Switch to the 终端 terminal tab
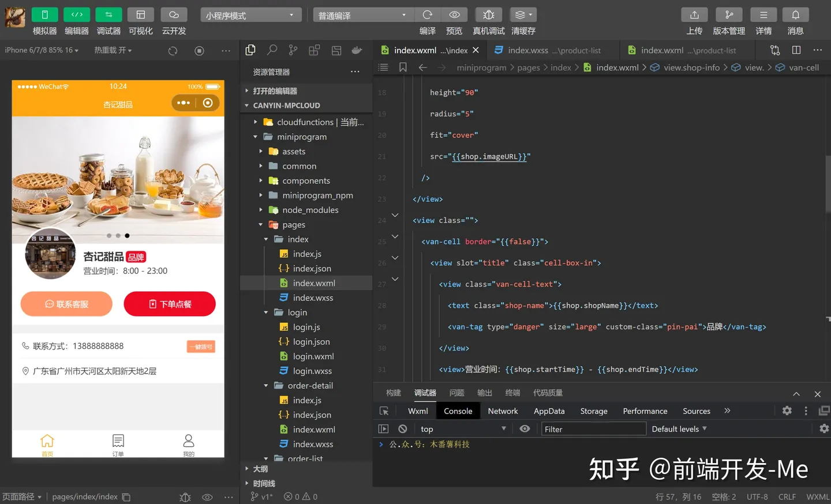The width and height of the screenshot is (831, 504). (x=512, y=393)
